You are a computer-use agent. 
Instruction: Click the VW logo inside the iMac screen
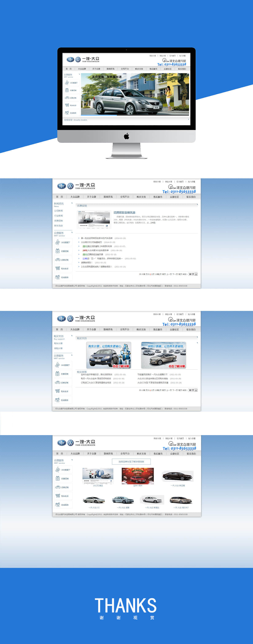coord(78,59)
